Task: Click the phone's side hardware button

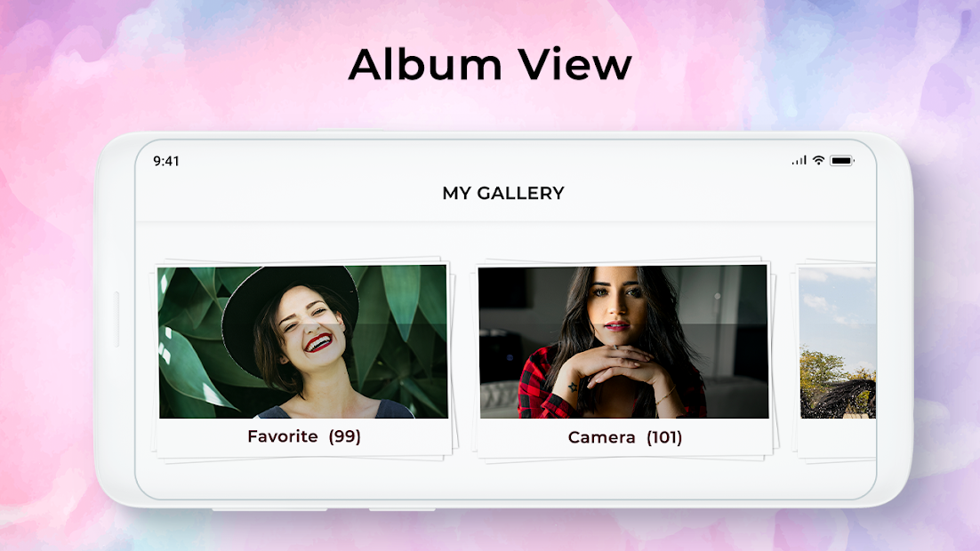Action: 116,319
